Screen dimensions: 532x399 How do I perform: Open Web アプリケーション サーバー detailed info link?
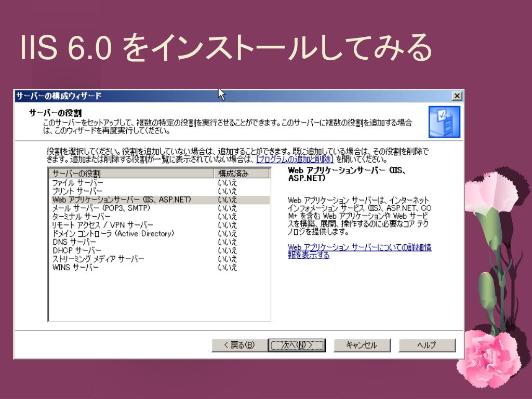pos(360,251)
